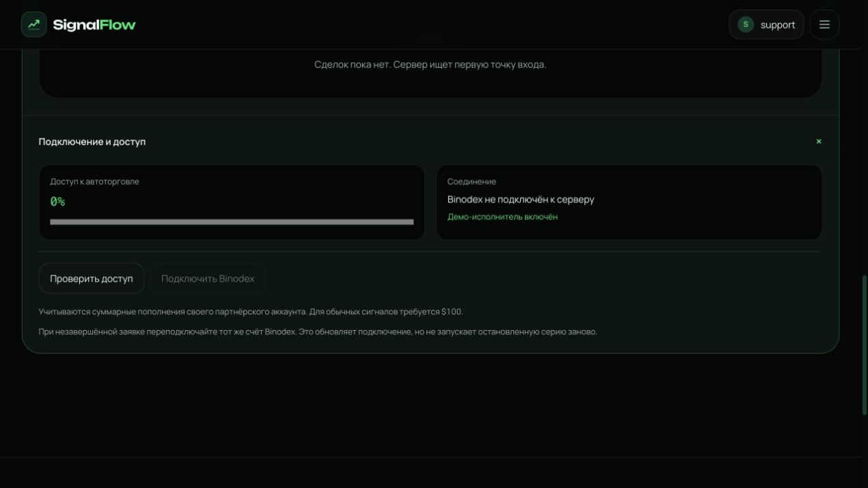Click the green S avatar circle
Image resolution: width=868 pixels, height=488 pixels.
click(746, 25)
